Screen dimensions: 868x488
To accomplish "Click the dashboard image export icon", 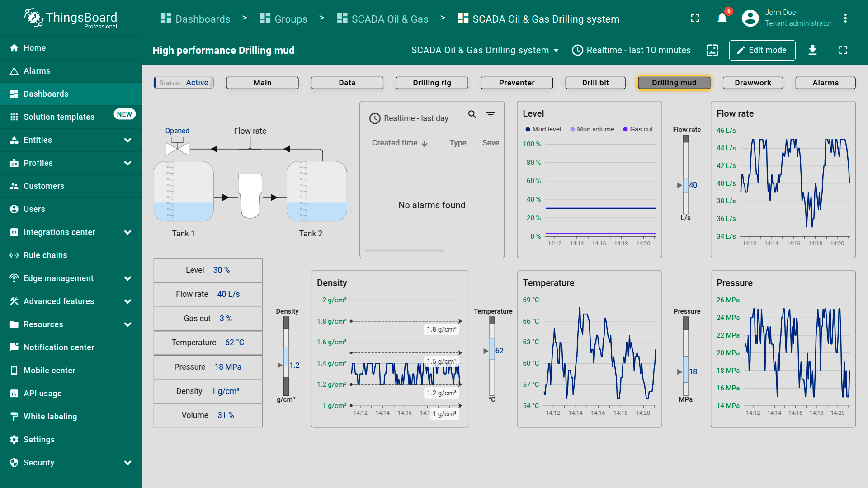I will (x=712, y=50).
